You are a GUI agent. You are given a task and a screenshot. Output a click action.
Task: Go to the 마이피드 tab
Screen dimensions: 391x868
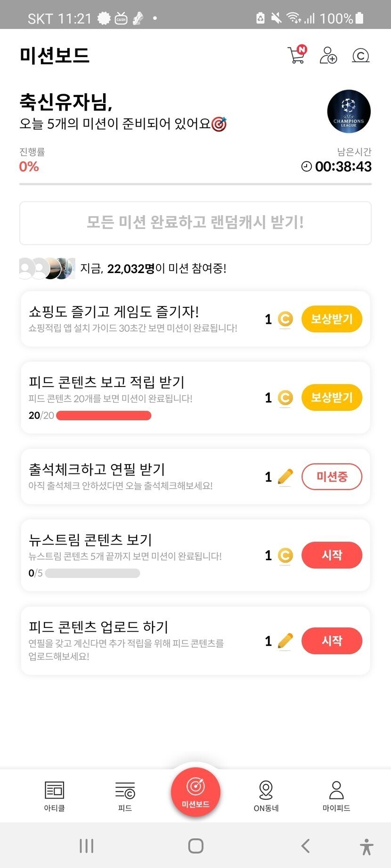(x=336, y=796)
